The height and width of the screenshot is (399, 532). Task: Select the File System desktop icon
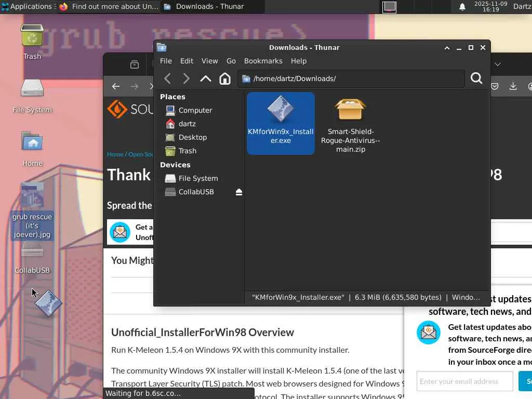32,96
